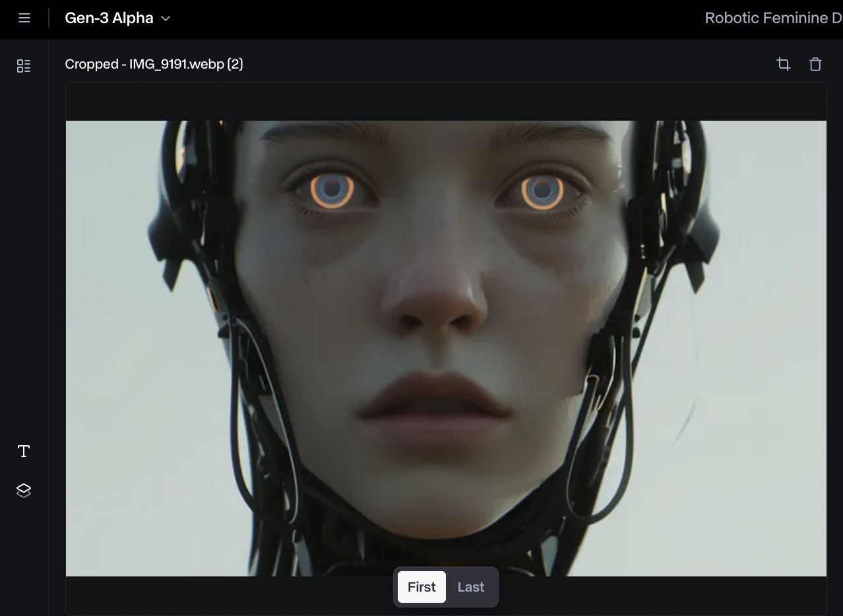Click the dark strip above the image

[446, 102]
